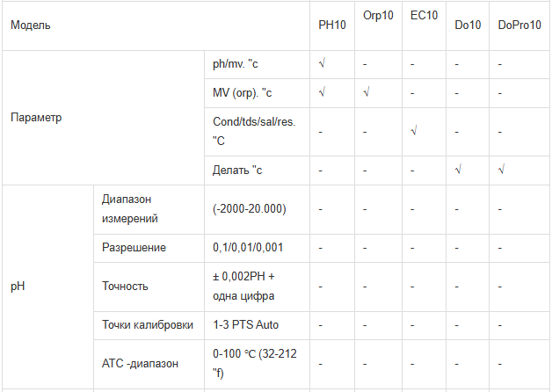Select the Точность row label

coord(125,286)
